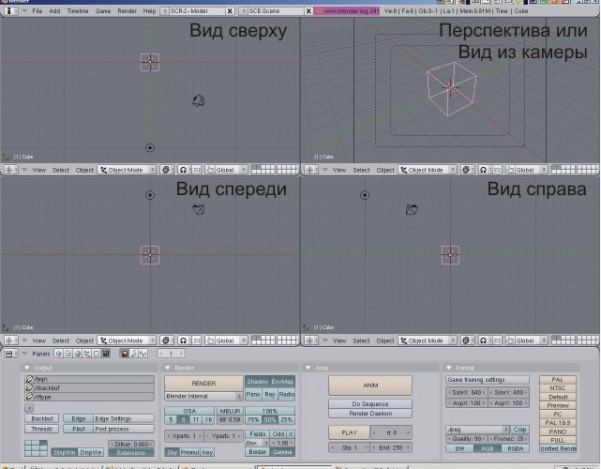Click the X button beside SCR:2-Model
601x469 pixels.
click(x=229, y=11)
